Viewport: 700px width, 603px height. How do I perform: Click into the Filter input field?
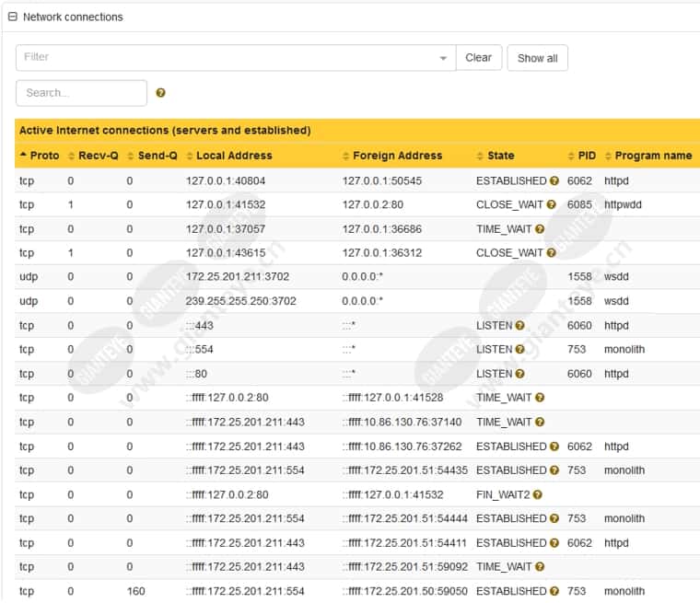226,58
